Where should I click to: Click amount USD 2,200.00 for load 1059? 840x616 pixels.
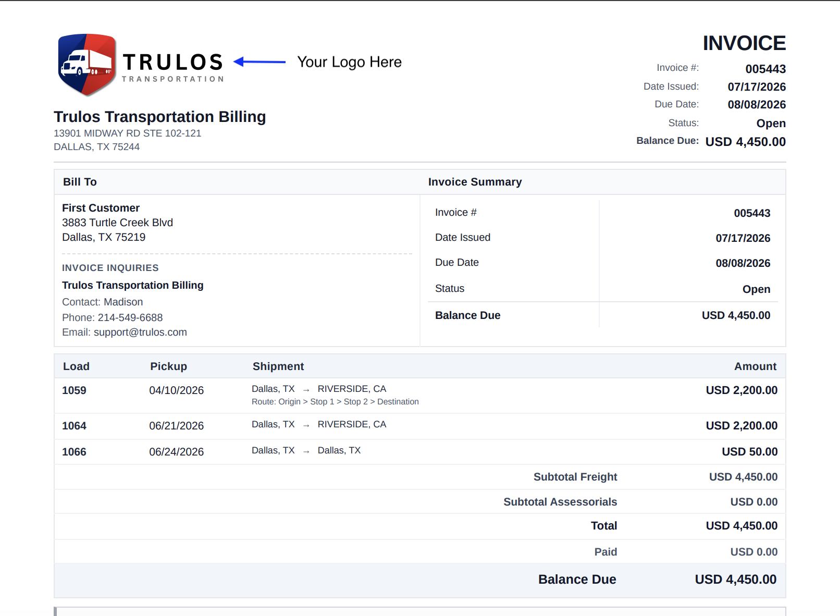[742, 390]
